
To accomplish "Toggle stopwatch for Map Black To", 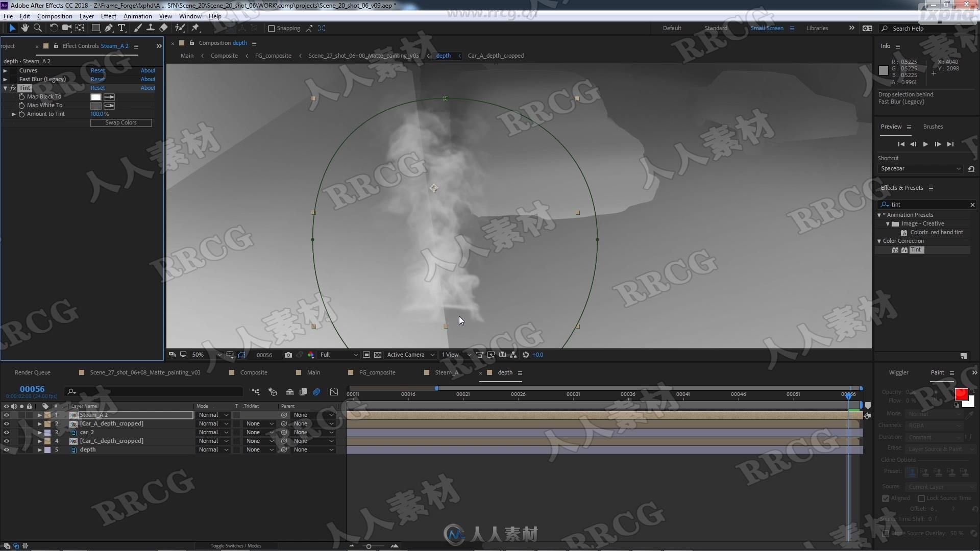I will coord(21,97).
